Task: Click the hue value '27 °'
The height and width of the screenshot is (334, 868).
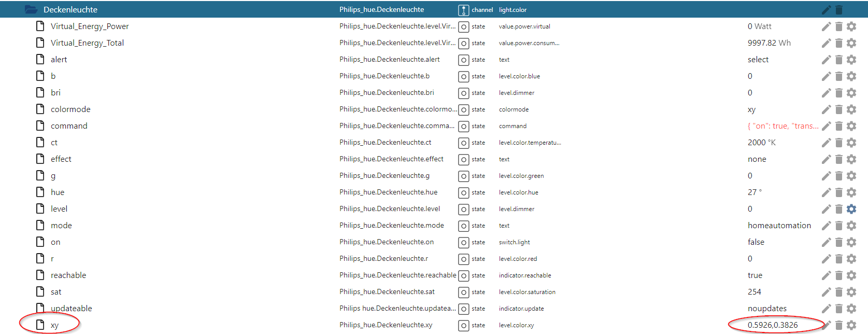Action: click(x=755, y=192)
